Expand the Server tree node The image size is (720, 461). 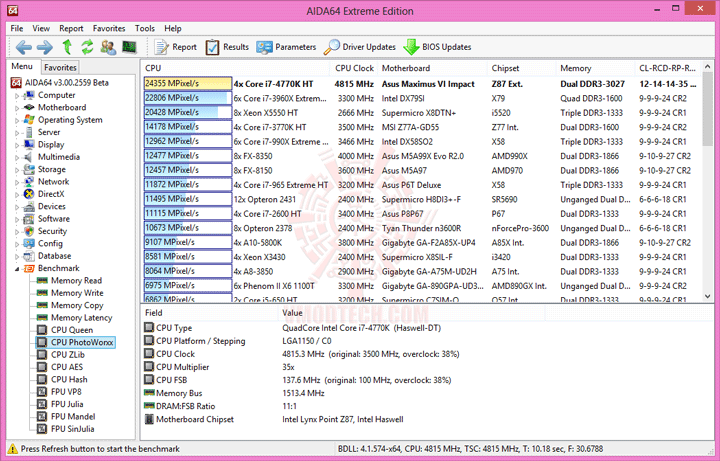coord(17,133)
